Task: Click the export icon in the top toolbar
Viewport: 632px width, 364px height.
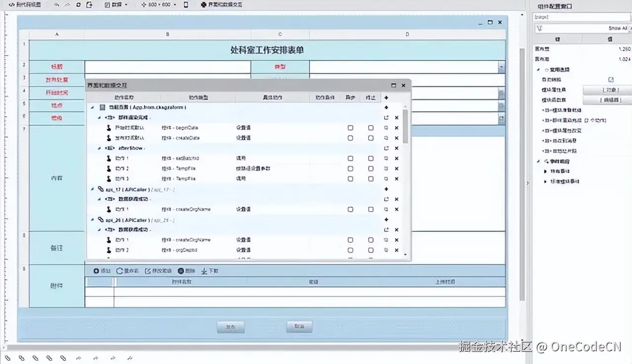Action: click(89, 5)
